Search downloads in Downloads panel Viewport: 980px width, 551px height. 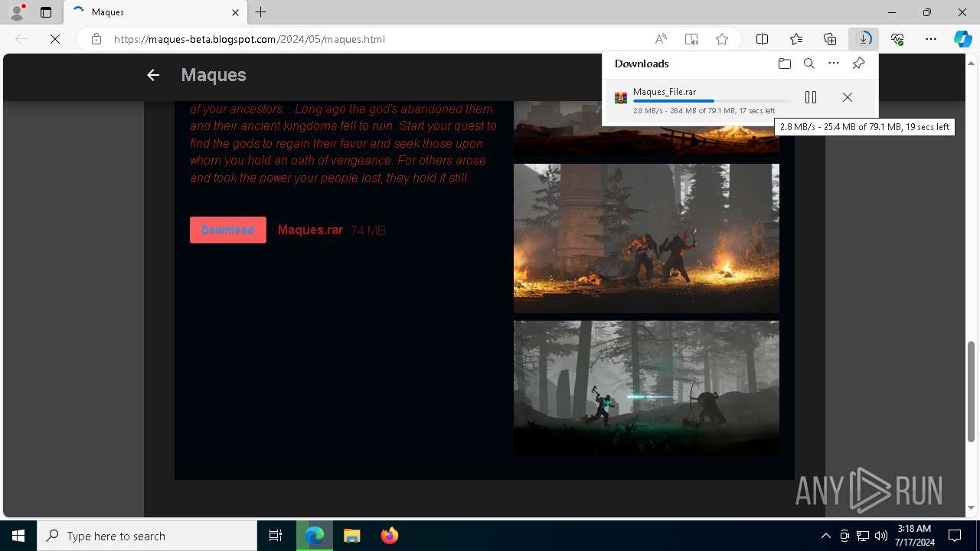coord(809,64)
